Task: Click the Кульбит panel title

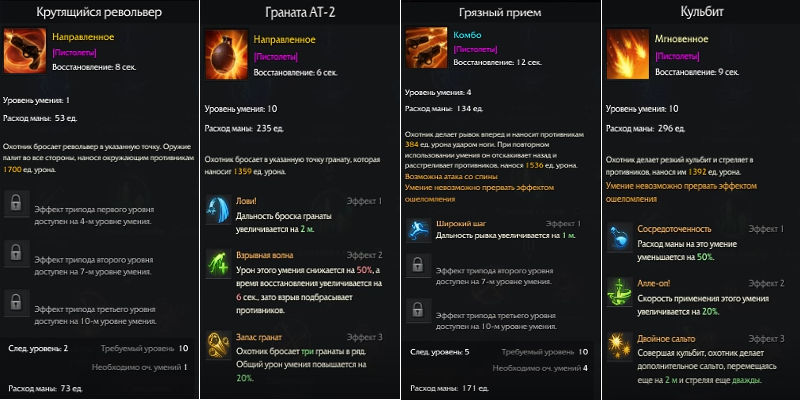Action: pos(702,12)
